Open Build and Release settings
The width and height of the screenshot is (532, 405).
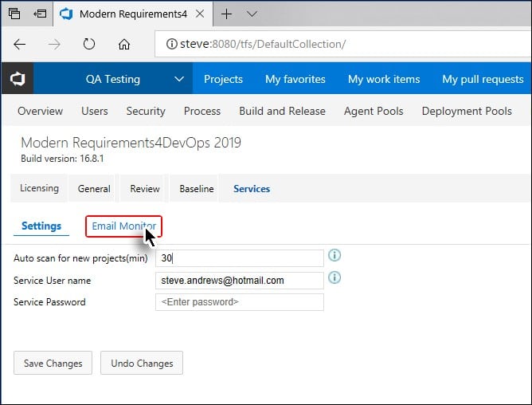tap(282, 111)
